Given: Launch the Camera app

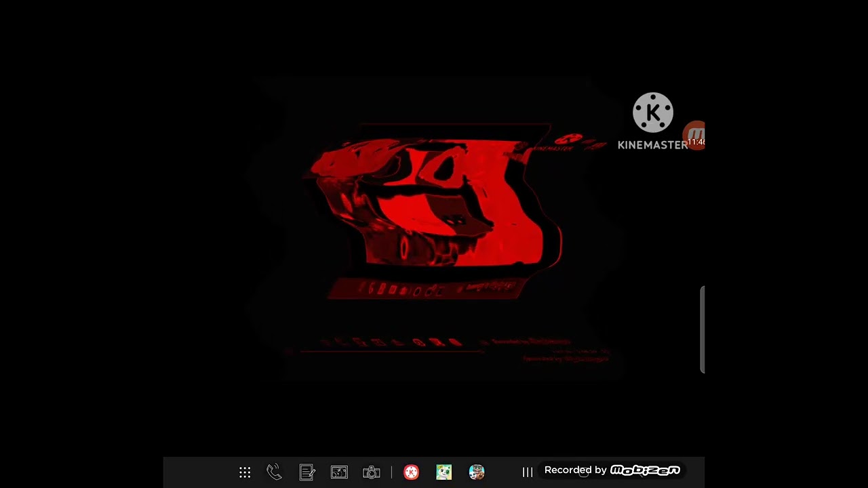Looking at the screenshot, I should [372, 472].
